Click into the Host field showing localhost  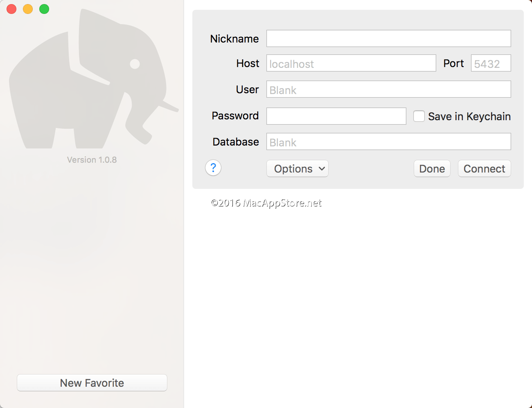click(351, 63)
